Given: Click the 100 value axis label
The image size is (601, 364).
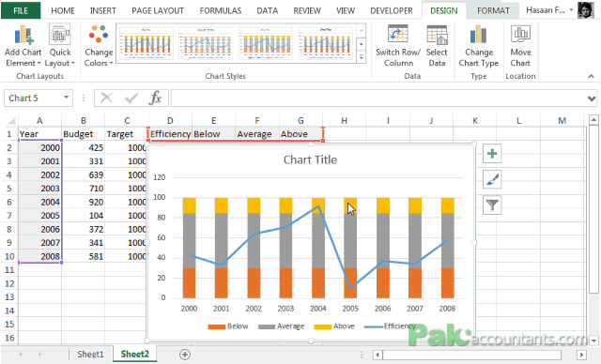Looking at the screenshot, I should pyautogui.click(x=159, y=198).
